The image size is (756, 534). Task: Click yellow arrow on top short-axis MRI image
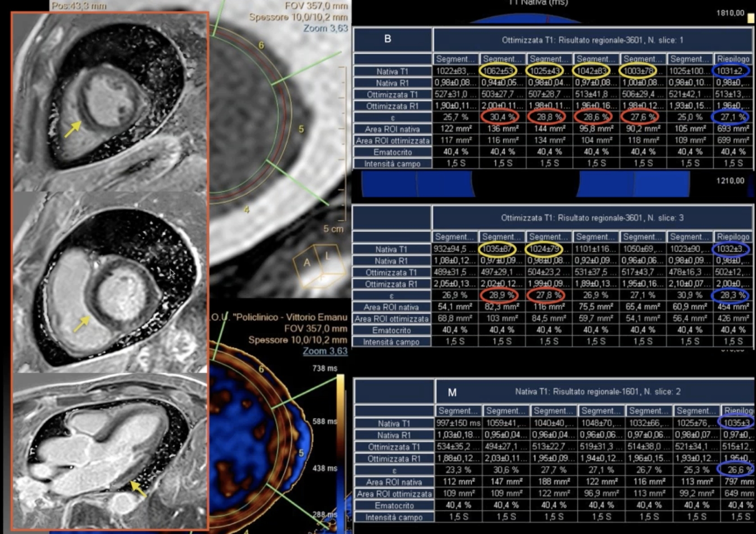(x=73, y=129)
